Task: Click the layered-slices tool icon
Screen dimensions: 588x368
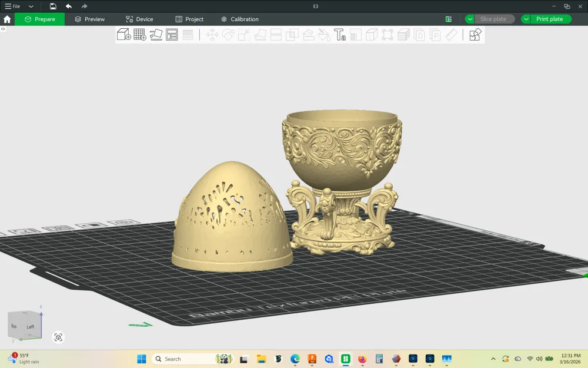Action: pyautogui.click(x=403, y=35)
